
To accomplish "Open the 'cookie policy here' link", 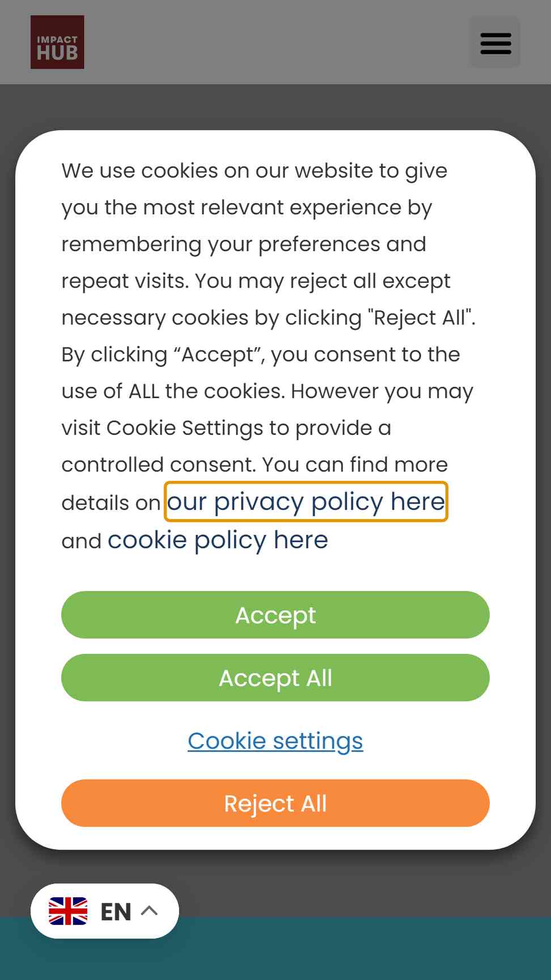I will (218, 540).
